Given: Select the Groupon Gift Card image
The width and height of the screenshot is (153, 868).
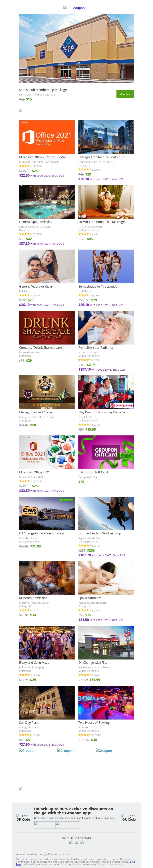Looking at the screenshot, I should (106, 452).
